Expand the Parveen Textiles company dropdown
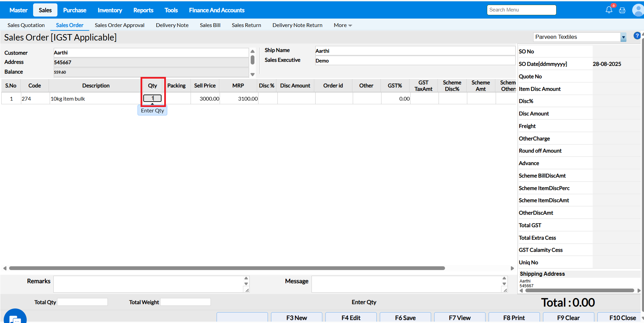Screen dimensions: 644x323 (x=623, y=37)
